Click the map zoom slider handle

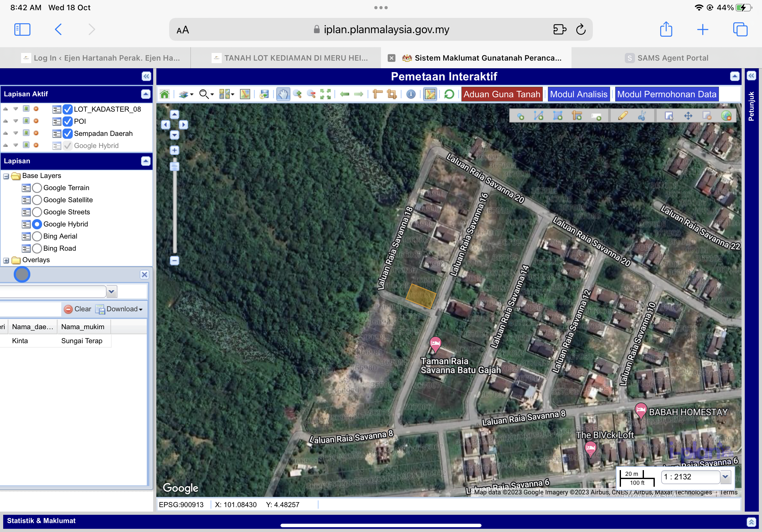175,166
